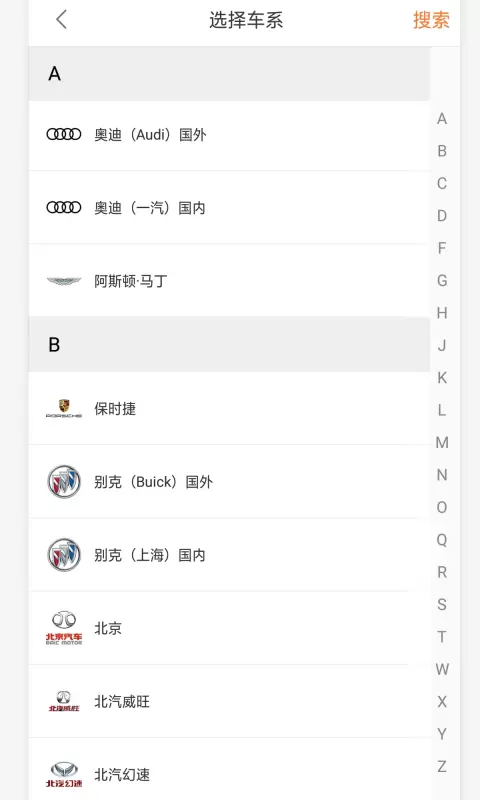Select the 保时捷 brand row

(x=229, y=409)
